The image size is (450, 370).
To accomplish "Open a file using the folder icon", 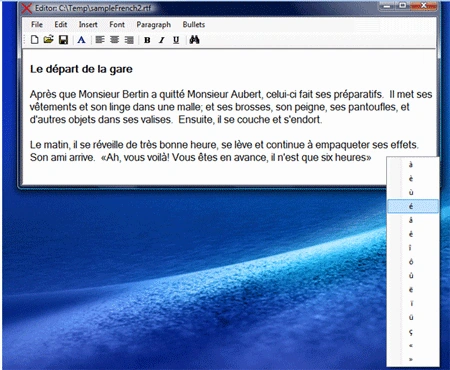I will 49,40.
